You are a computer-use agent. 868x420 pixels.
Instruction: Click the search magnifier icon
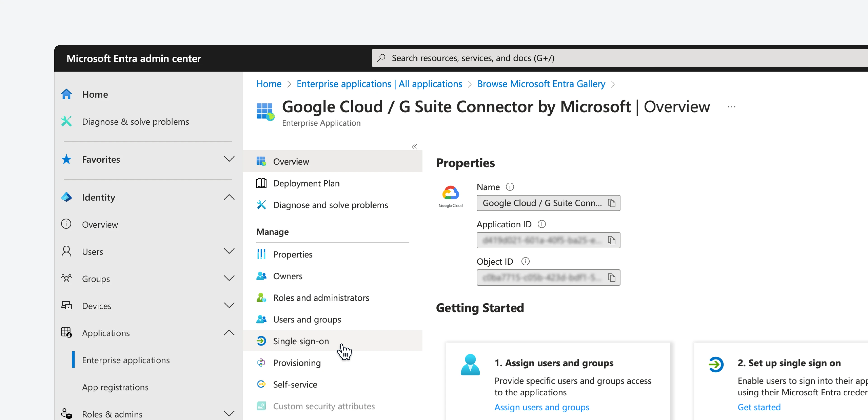click(381, 58)
